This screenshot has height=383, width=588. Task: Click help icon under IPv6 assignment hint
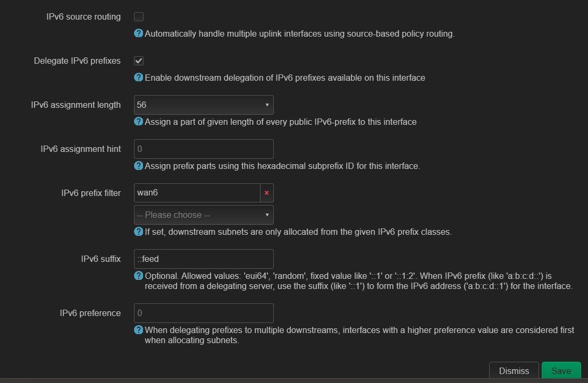139,166
